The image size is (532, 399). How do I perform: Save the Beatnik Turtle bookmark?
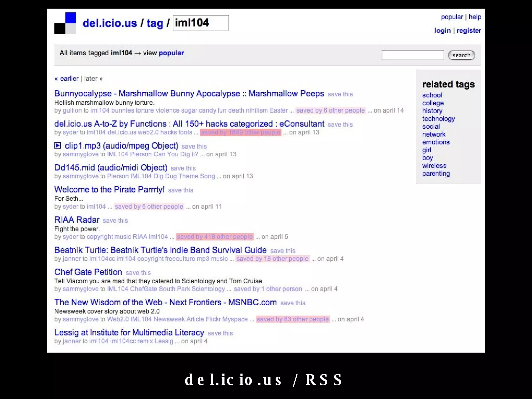coord(283,251)
